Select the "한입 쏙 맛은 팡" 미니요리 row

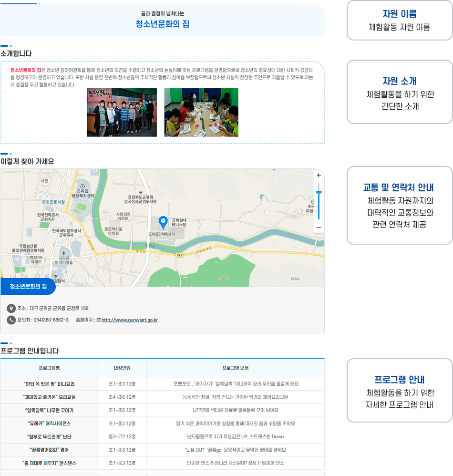tap(162, 384)
